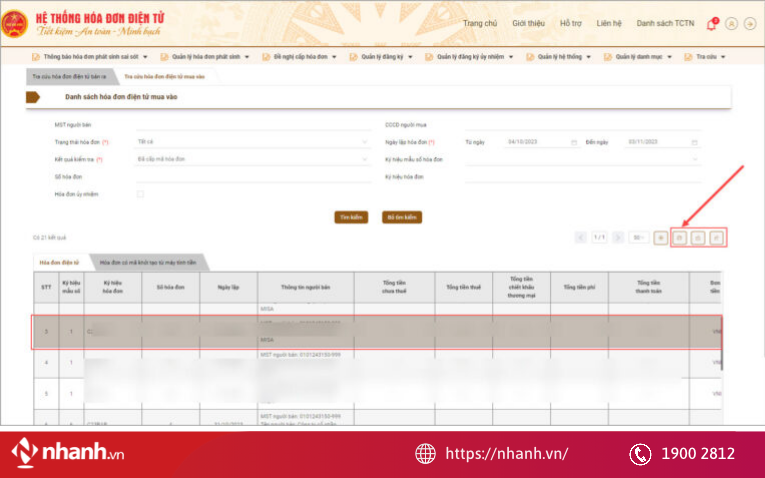Switch to Tra cứu hóa đơn điện tử mua vào tab
Screen dimensions: 765x478
(x=164, y=77)
